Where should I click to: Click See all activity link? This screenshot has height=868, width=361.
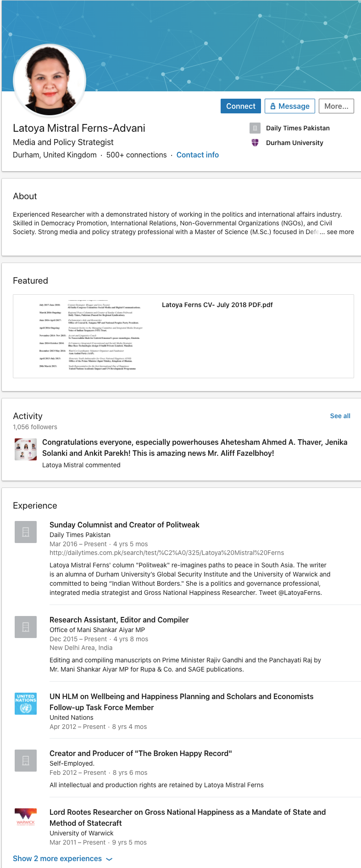coord(340,416)
